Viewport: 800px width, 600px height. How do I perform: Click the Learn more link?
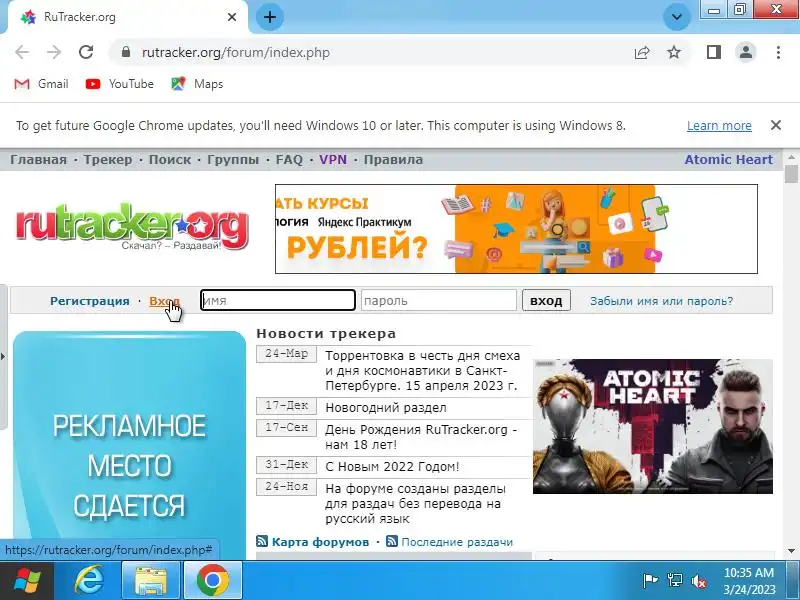[719, 126]
